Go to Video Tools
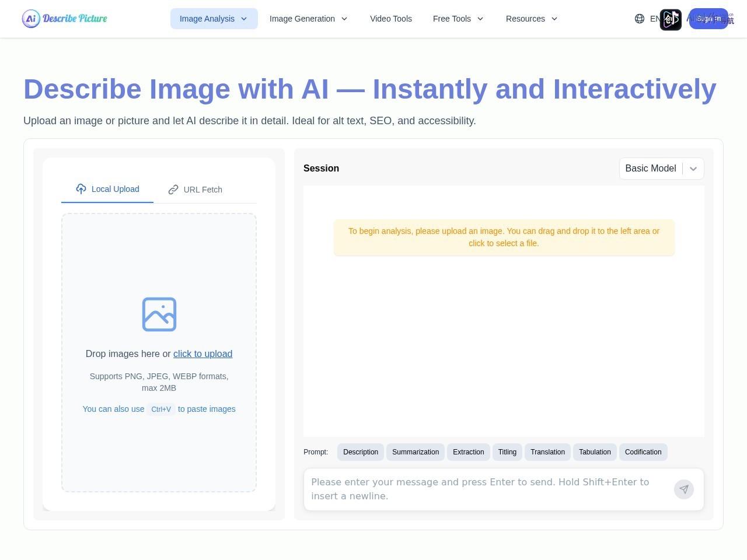 click(391, 19)
